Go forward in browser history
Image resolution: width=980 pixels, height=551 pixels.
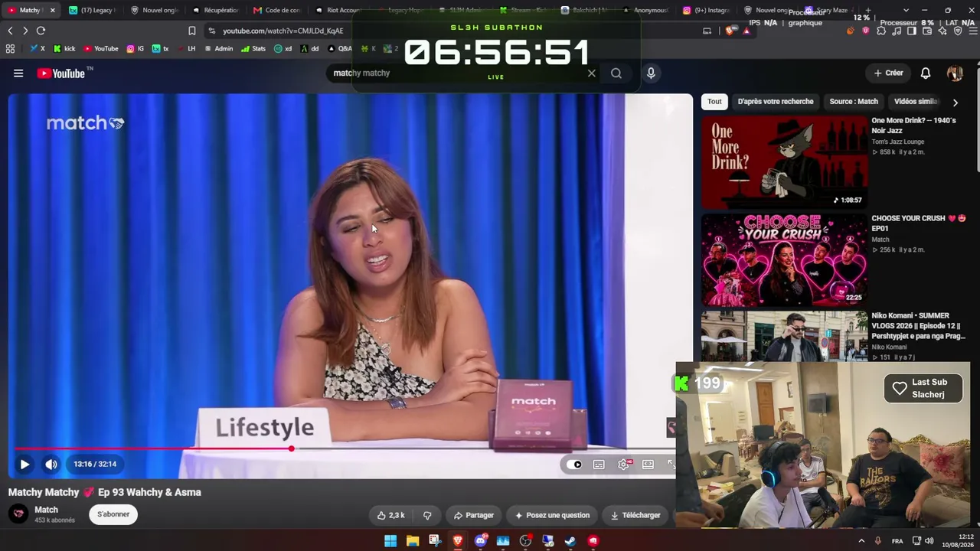click(x=25, y=31)
